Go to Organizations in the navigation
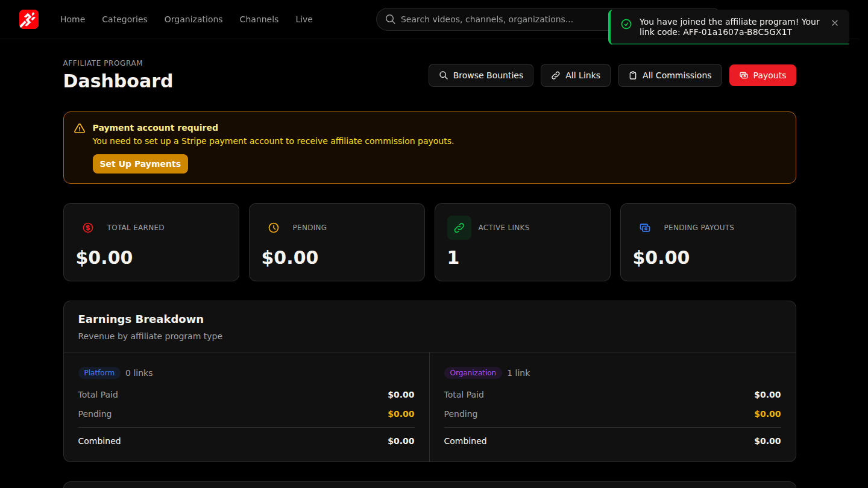This screenshot has height=488, width=868. [x=193, y=19]
